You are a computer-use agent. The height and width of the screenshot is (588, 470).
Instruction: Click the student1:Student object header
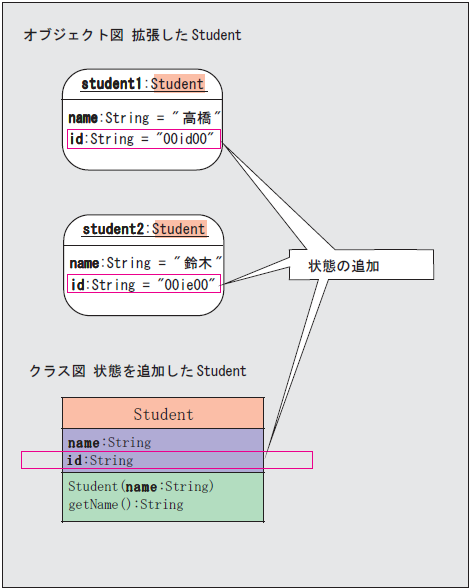[143, 84]
